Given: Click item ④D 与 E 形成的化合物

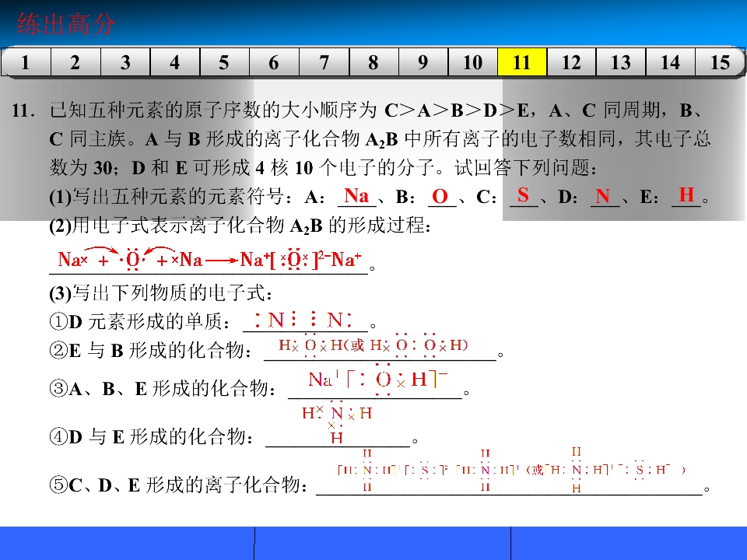Looking at the screenshot, I should click(151, 436).
